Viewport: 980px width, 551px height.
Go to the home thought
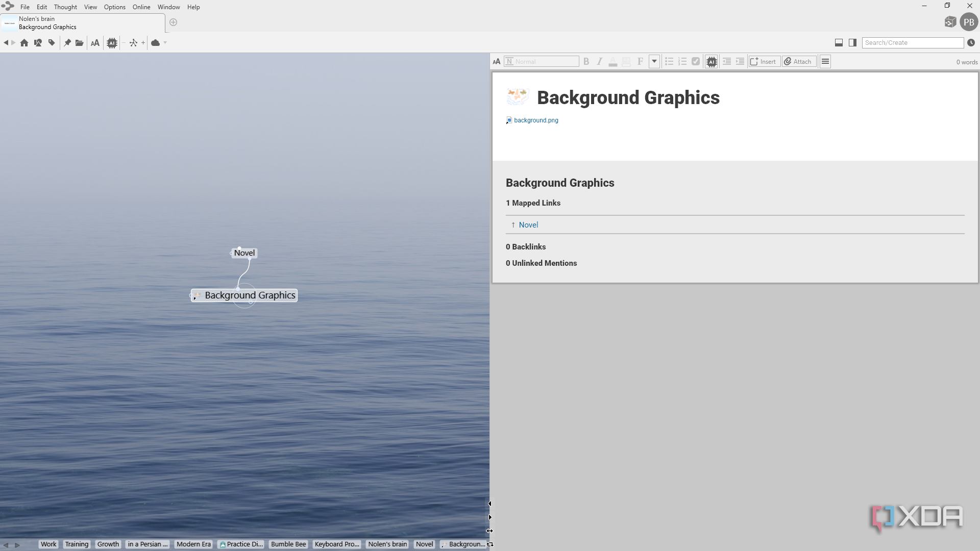pos(24,43)
